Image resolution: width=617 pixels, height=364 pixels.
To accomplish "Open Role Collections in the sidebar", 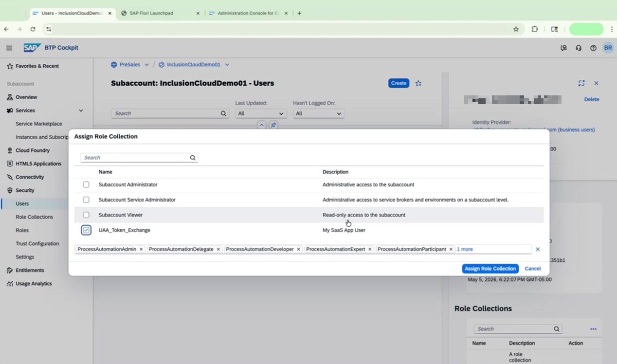I will [x=34, y=217].
